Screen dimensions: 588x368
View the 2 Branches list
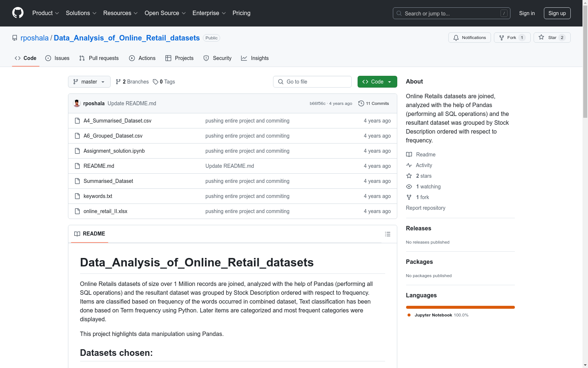tap(132, 82)
